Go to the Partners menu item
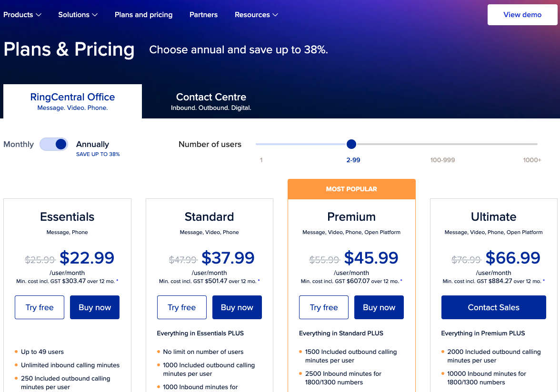Screen dimensions: 560x392 pyautogui.click(x=203, y=15)
